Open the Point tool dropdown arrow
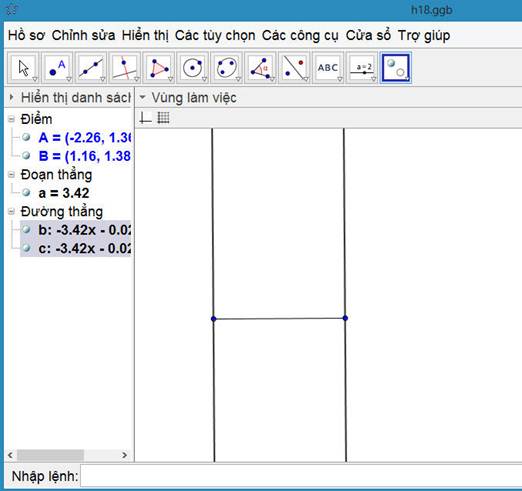522x491 pixels. [x=69, y=79]
